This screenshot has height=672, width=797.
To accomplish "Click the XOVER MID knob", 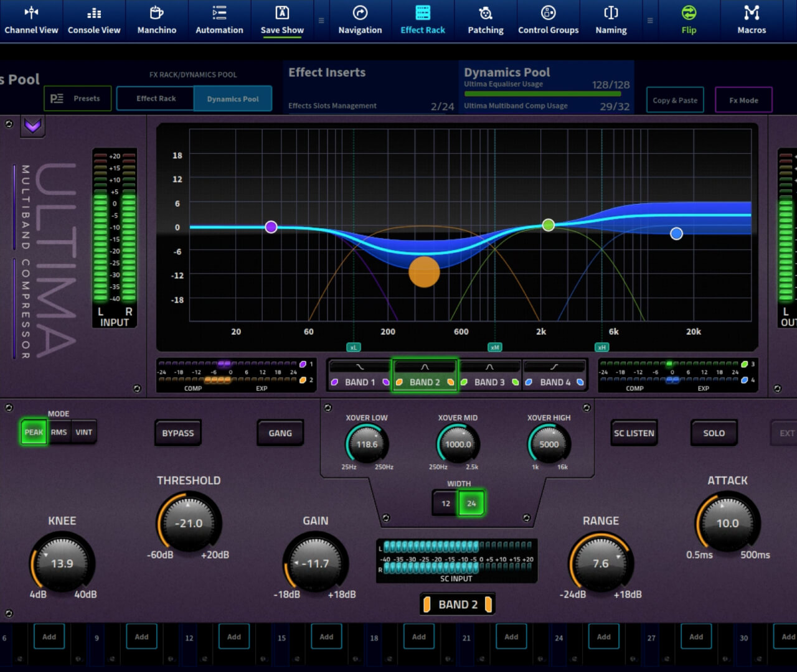I will coord(458,444).
